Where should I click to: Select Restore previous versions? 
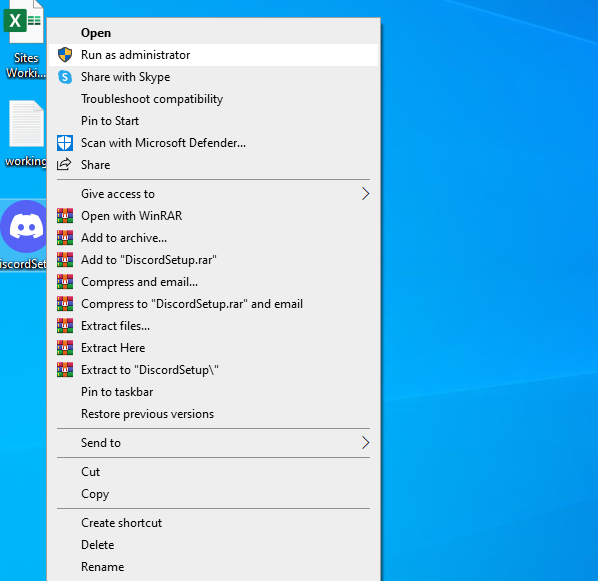pos(214,414)
